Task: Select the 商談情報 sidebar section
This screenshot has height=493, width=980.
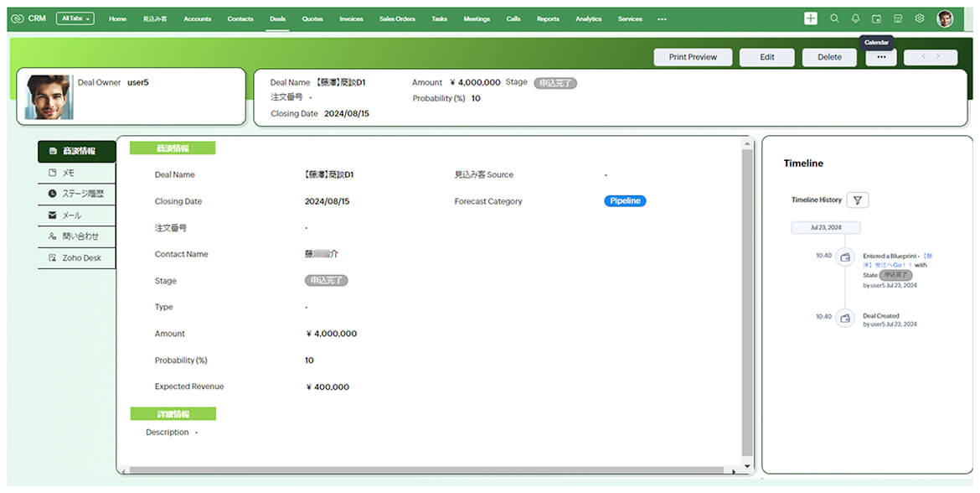Action: point(77,152)
